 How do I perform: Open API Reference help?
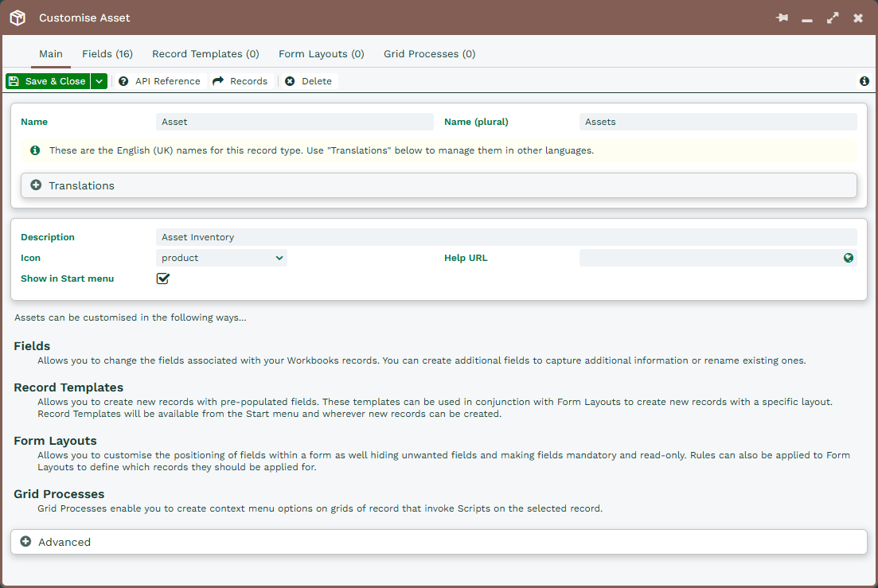tap(159, 81)
